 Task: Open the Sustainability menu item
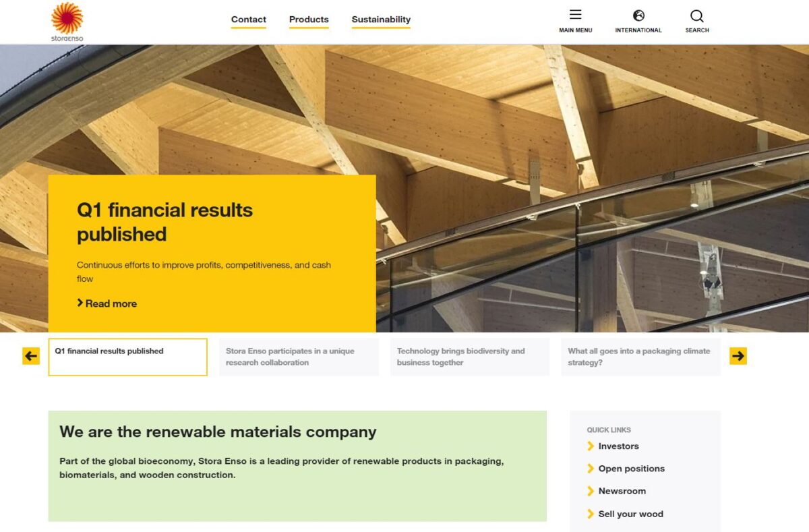point(381,20)
